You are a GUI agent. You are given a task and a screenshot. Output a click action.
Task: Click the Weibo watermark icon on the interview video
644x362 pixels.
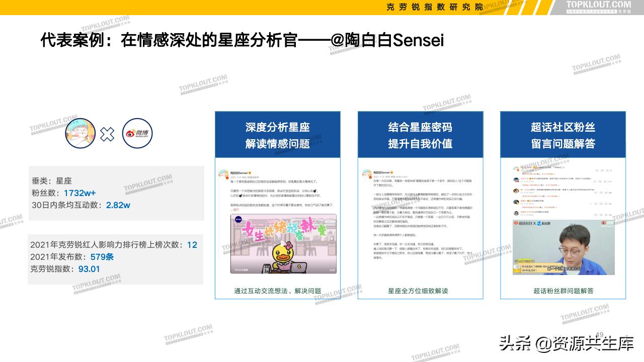pyautogui.click(x=604, y=222)
